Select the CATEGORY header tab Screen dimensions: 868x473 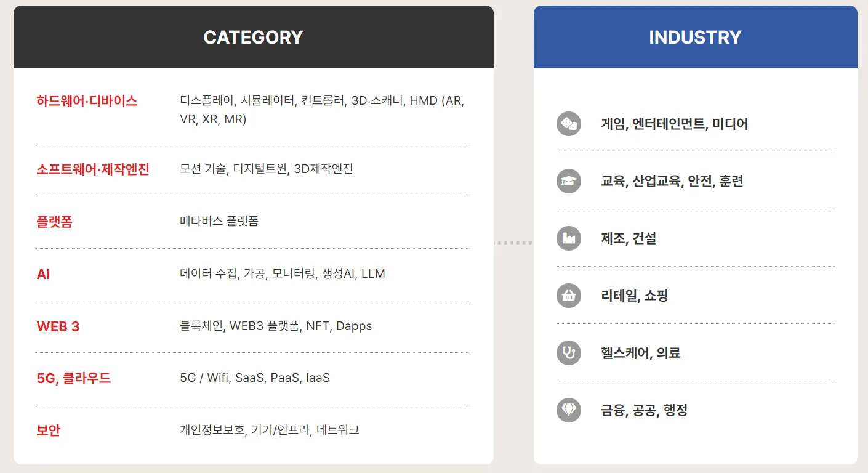(253, 37)
